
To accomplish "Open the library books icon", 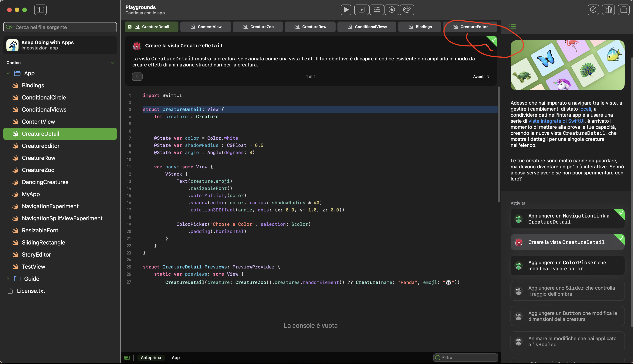I will tap(608, 10).
